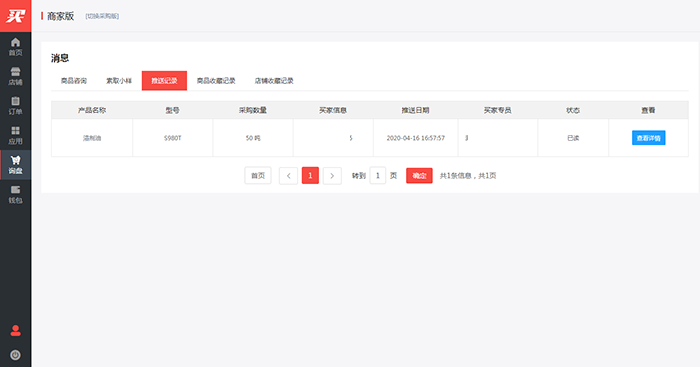Click the 查看 column header
This screenshot has height=367, width=700.
pos(648,110)
